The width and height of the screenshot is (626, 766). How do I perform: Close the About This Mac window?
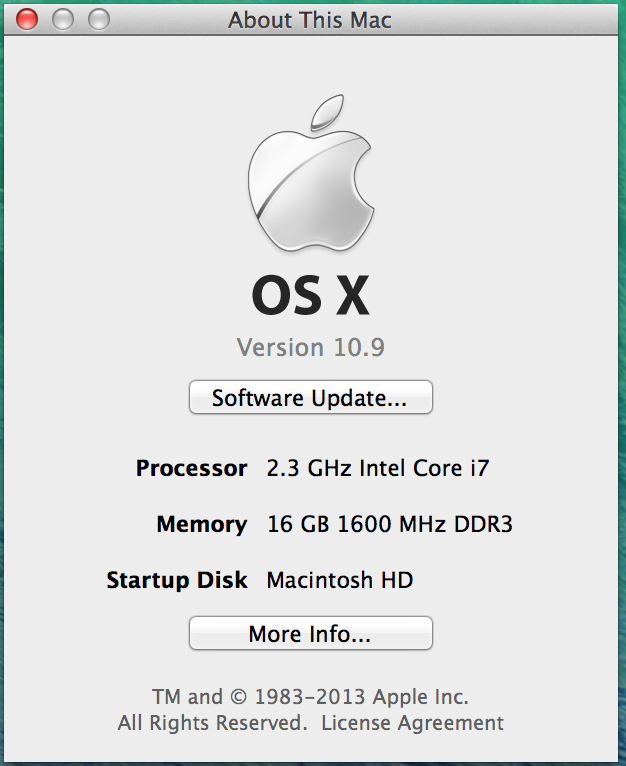[27, 19]
